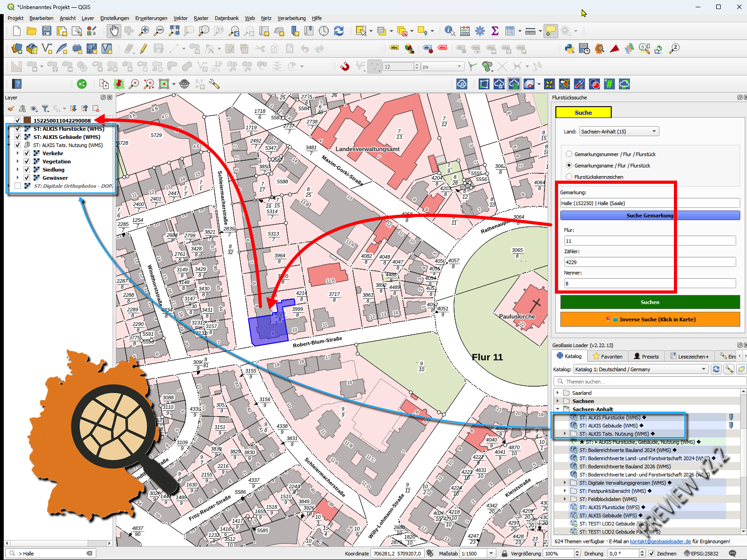Open a project with the folder icon
The image size is (747, 560).
pos(32,31)
